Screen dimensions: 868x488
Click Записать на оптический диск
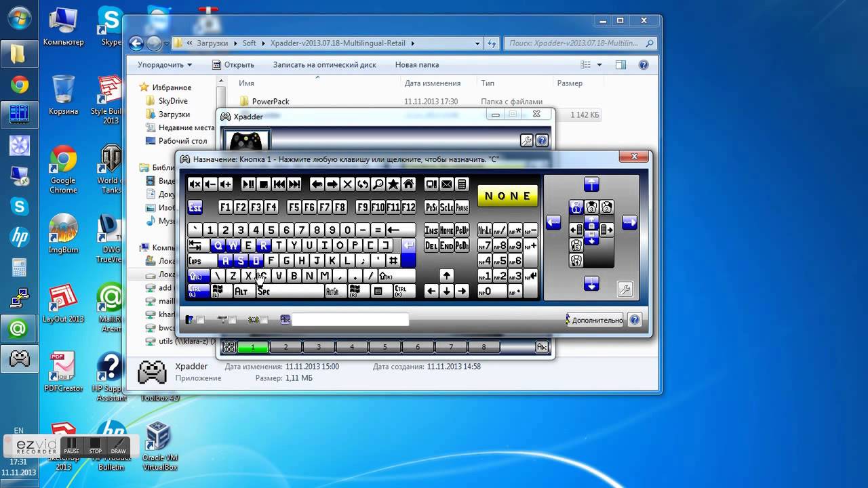325,65
